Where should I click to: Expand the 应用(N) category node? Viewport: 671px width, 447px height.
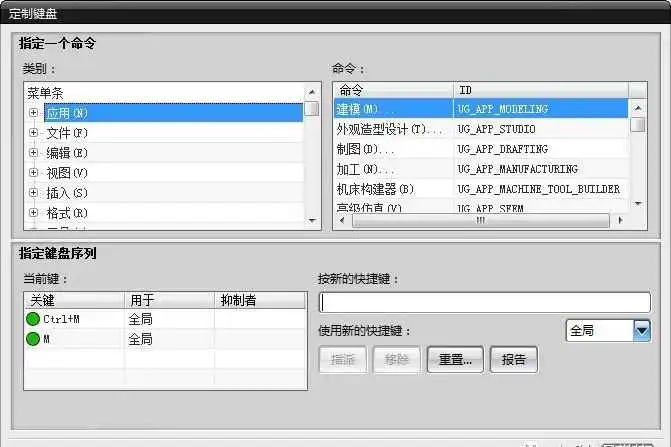pyautogui.click(x=33, y=113)
